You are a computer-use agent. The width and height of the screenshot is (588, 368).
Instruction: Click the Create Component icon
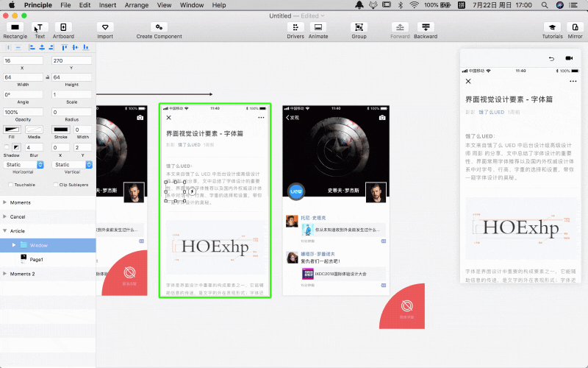click(x=159, y=27)
